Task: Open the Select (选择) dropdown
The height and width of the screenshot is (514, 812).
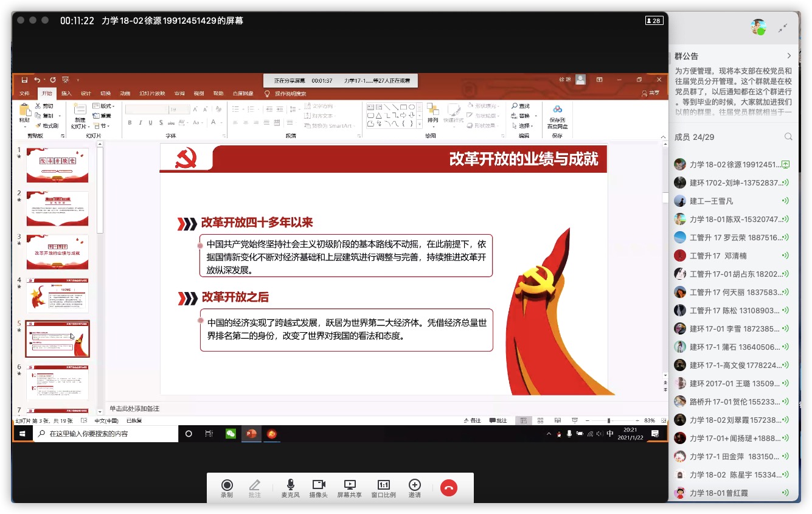Action: click(522, 125)
